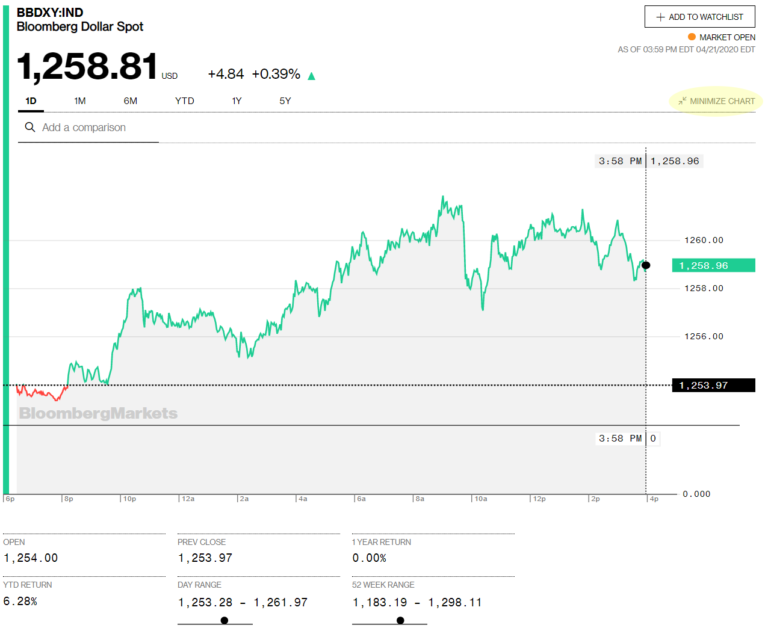Click the green up-triangle change indicator
This screenshot has width=768, height=634.
coord(312,75)
